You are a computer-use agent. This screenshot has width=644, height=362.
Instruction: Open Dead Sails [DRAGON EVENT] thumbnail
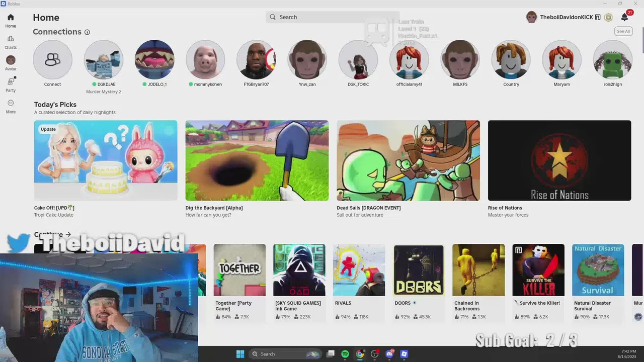(x=408, y=160)
